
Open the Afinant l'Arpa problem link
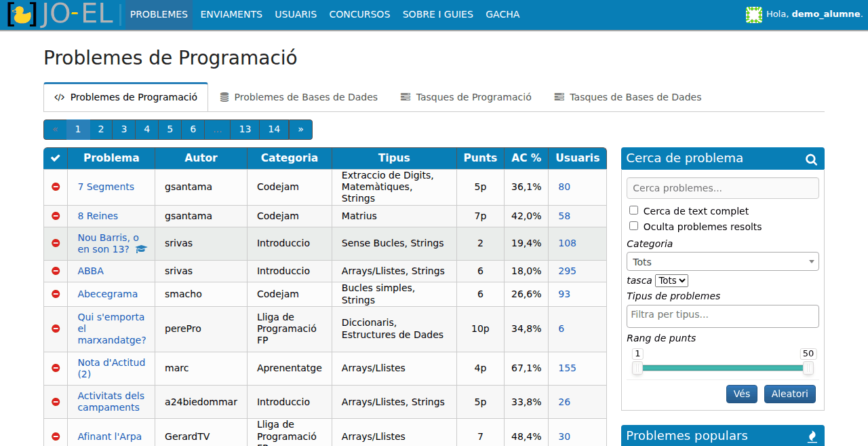pos(110,436)
